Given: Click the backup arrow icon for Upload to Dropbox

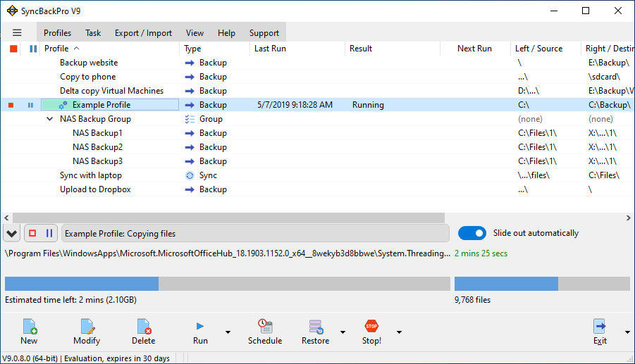Looking at the screenshot, I should 190,189.
